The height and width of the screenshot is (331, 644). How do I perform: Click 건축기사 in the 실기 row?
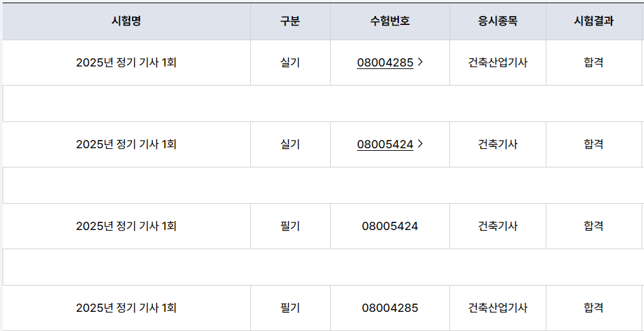(x=498, y=144)
